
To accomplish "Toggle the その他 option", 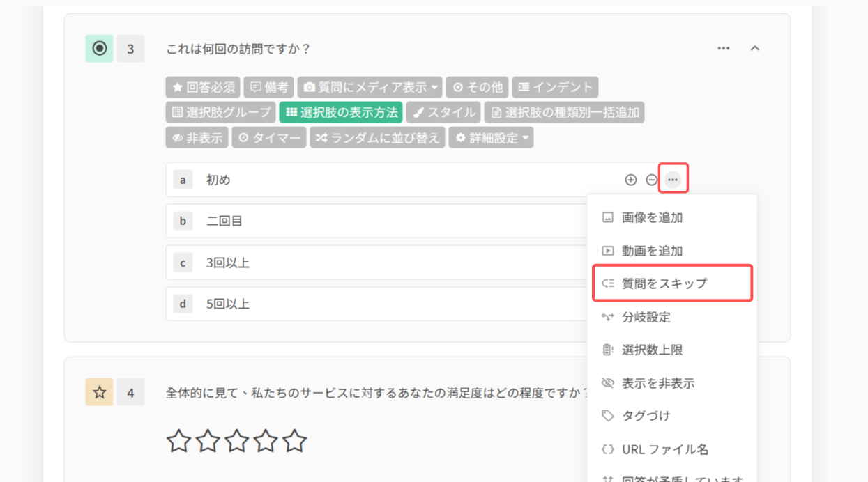I will pyautogui.click(x=478, y=87).
